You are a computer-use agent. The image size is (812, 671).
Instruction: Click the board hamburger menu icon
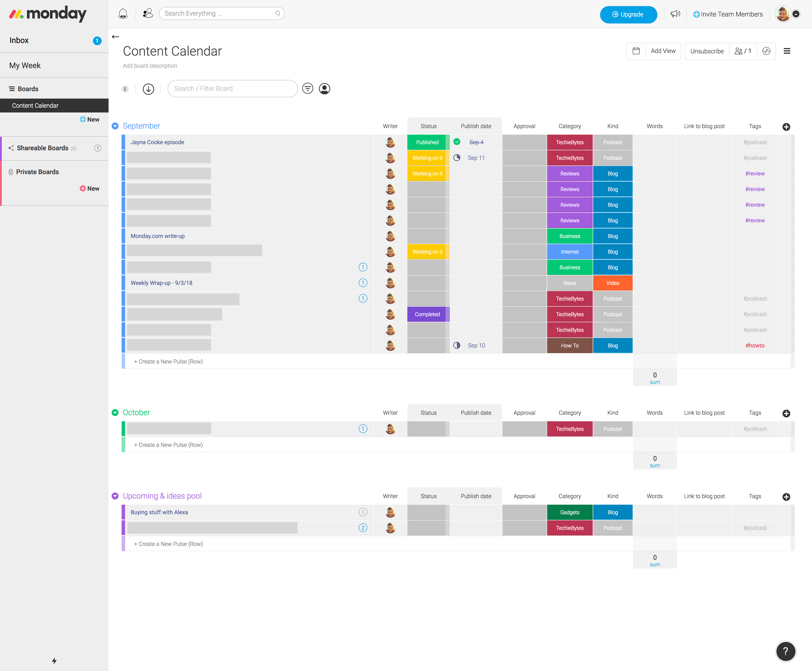coord(787,51)
